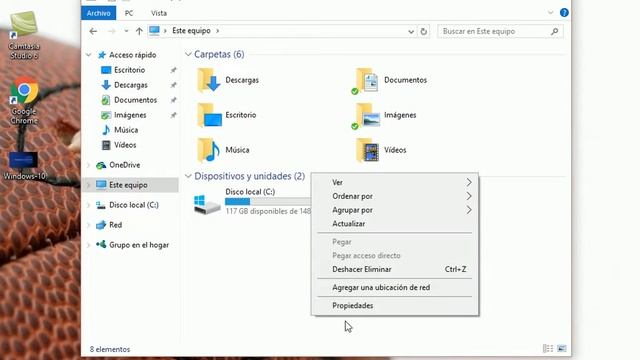
Task: Click the Disco local (C:) usage bar
Action: pos(268,202)
